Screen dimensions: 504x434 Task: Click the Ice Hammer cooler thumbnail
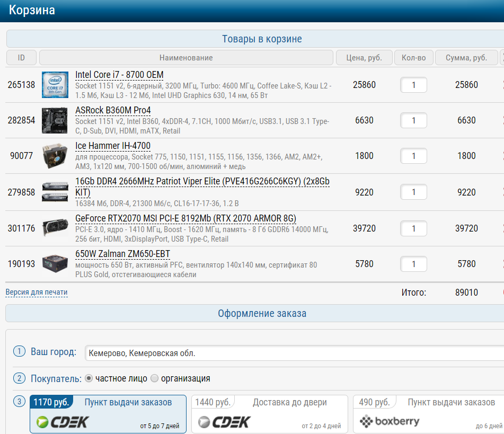55,156
